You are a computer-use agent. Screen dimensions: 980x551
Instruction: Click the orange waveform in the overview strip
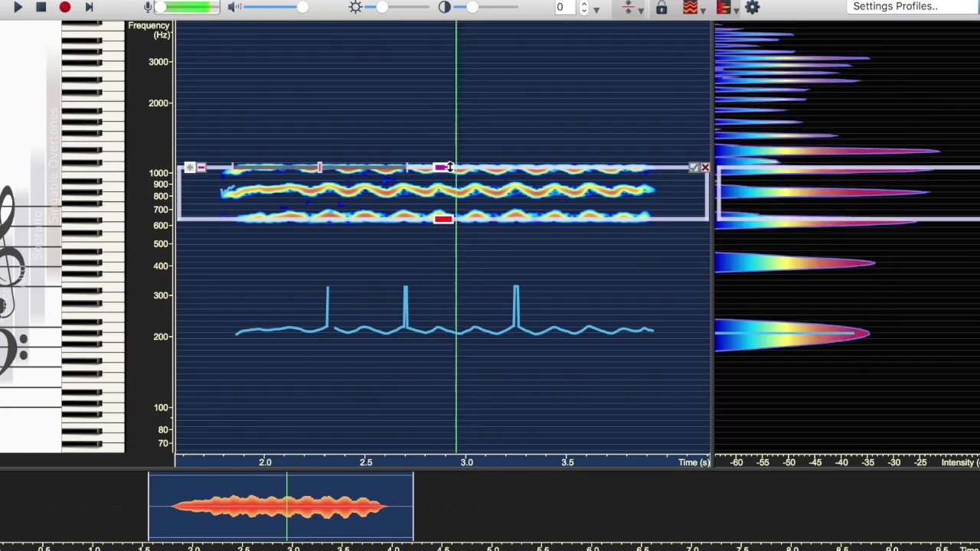280,506
